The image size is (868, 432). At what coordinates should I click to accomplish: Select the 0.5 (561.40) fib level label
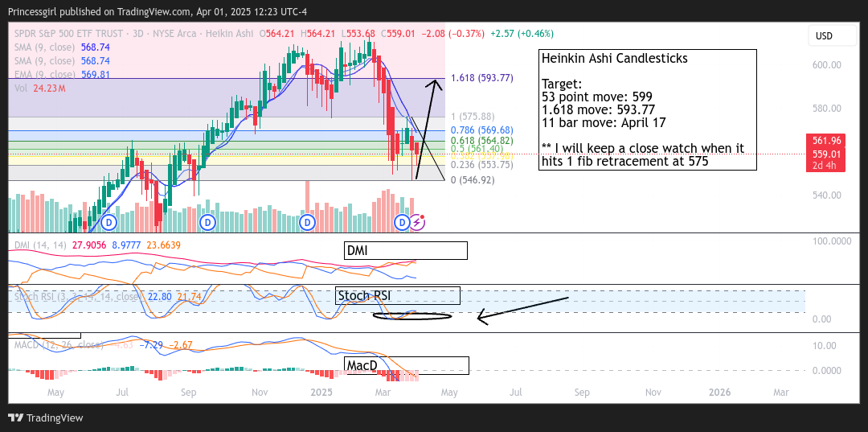[x=477, y=149]
